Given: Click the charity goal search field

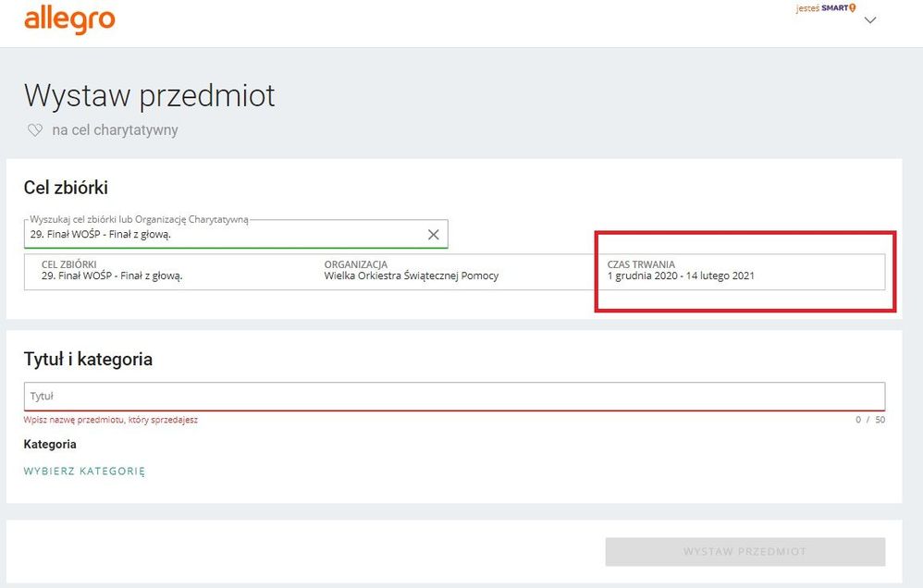Looking at the screenshot, I should (222, 235).
